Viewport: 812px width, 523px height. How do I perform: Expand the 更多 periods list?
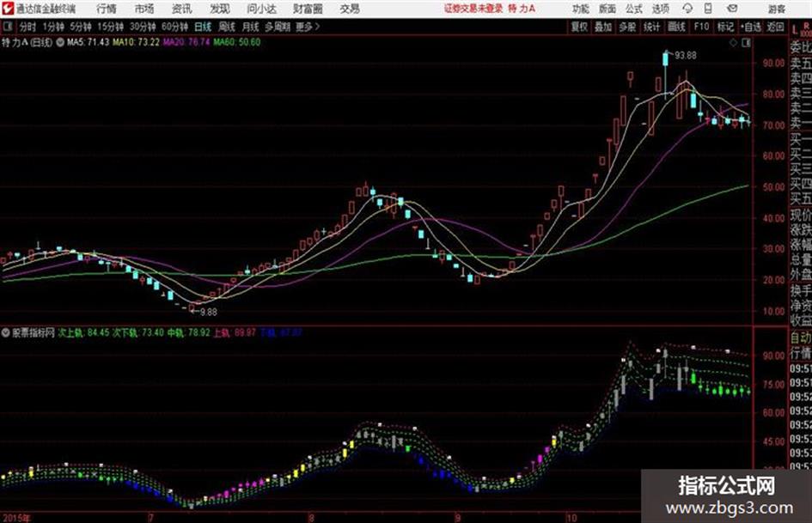308,27
